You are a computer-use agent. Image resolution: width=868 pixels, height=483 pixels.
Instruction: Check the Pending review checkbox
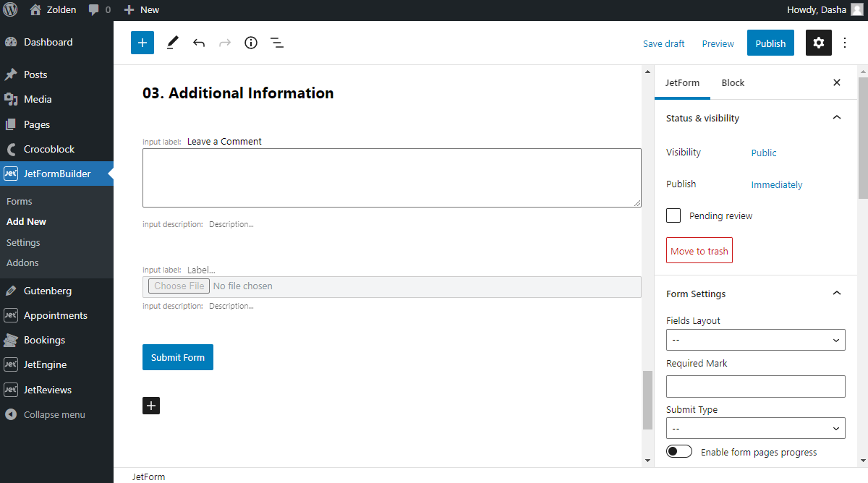point(673,215)
